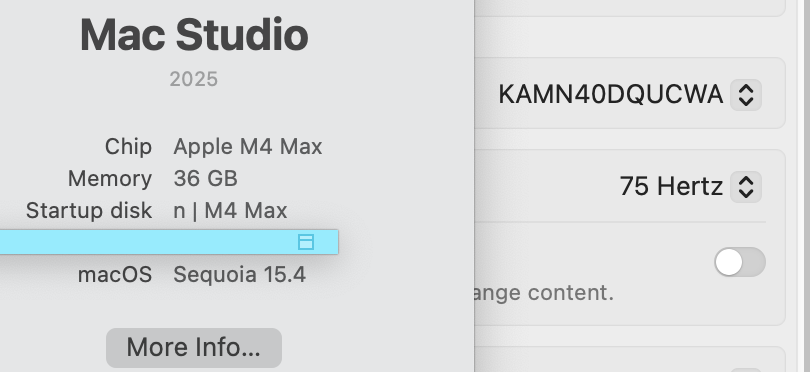Open the 75 Hertz refresh rate arrows

[x=745, y=187]
